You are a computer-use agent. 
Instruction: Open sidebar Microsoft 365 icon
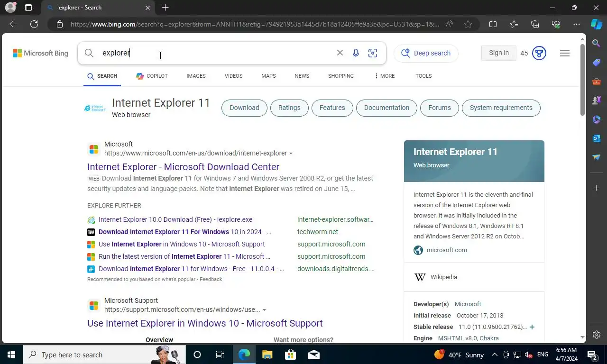pos(597,119)
